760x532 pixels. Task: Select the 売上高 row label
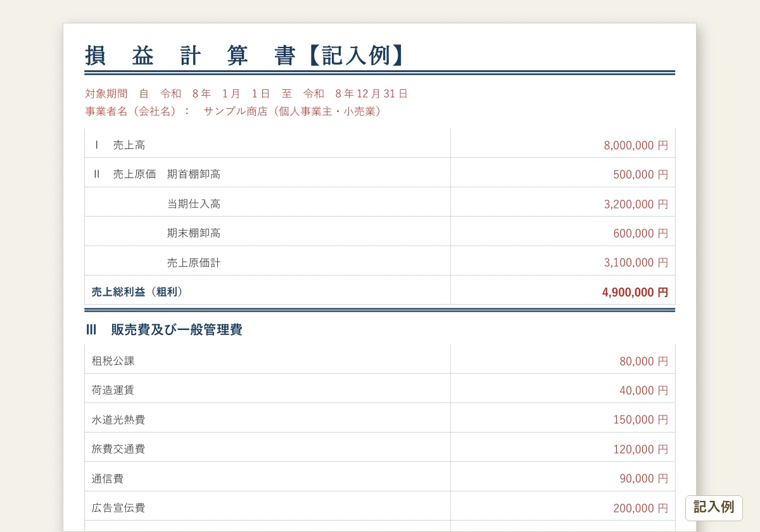(x=129, y=145)
